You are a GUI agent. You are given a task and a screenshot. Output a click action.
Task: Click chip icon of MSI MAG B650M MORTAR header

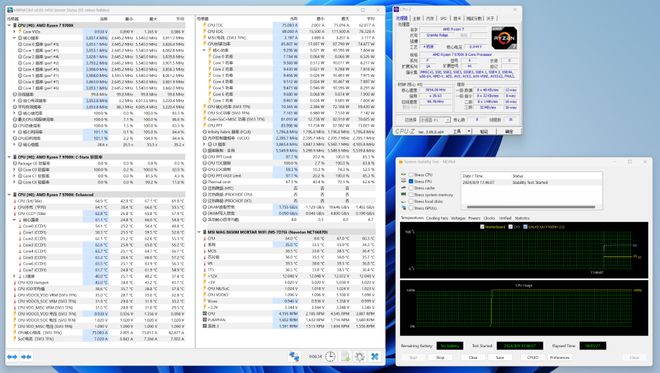204,232
